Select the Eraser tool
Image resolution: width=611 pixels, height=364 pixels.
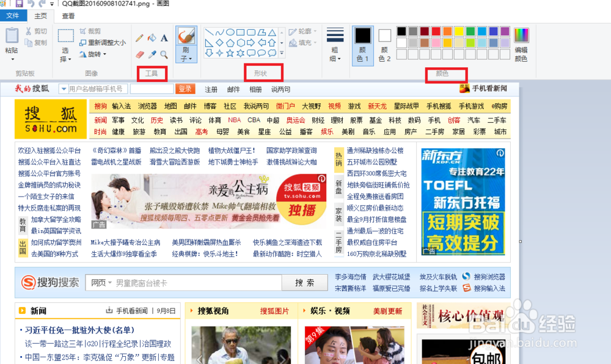(139, 54)
